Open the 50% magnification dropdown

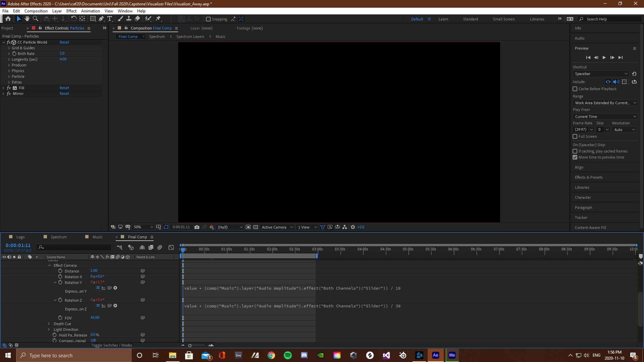pos(143,227)
